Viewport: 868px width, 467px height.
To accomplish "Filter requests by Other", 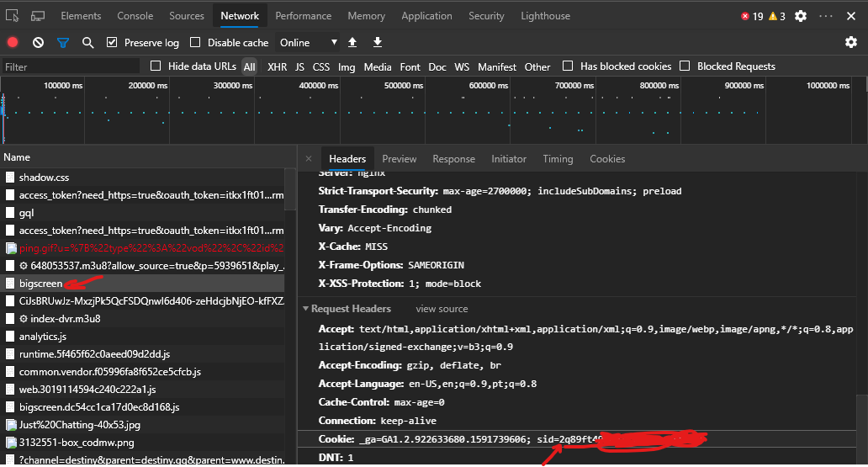I will click(x=537, y=67).
